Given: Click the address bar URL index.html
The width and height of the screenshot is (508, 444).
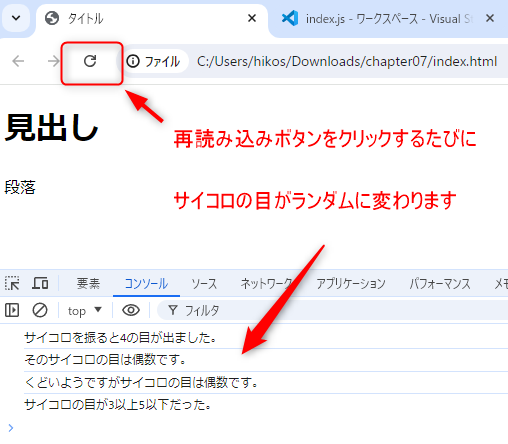Looking at the screenshot, I should pos(347,62).
